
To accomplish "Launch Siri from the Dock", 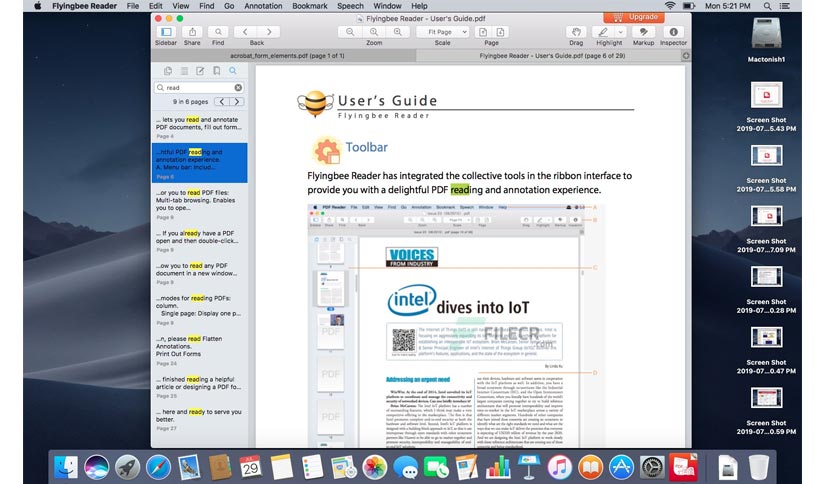I will click(x=97, y=467).
